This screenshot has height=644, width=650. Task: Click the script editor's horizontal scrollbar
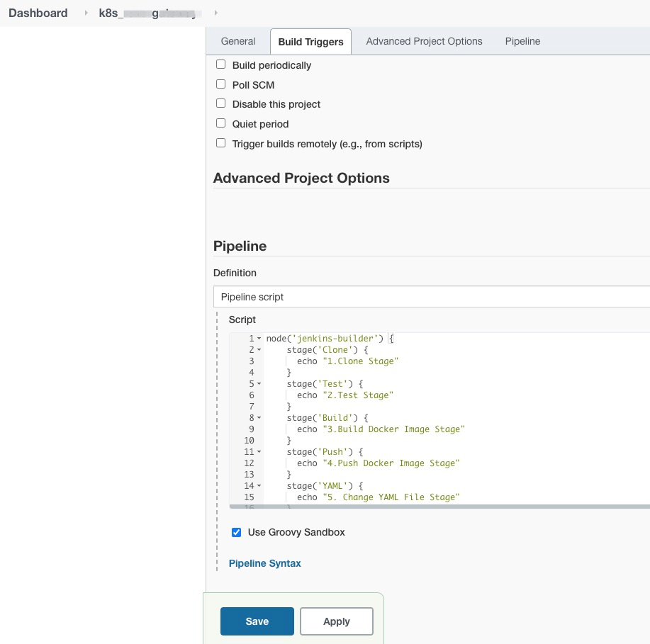pyautogui.click(x=439, y=507)
